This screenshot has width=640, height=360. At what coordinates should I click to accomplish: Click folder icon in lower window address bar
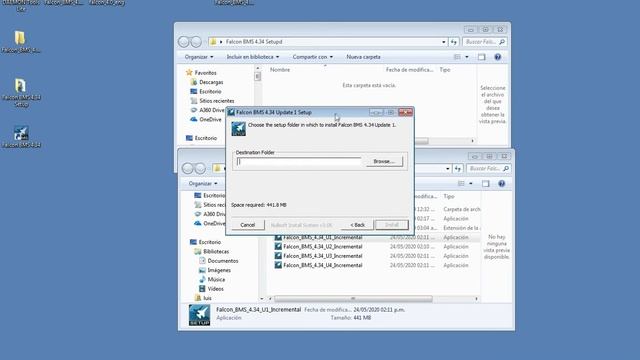pyautogui.click(x=217, y=168)
